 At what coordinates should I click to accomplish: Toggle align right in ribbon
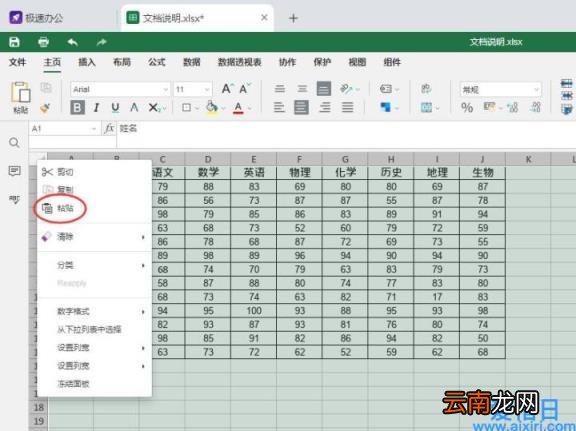pos(324,108)
